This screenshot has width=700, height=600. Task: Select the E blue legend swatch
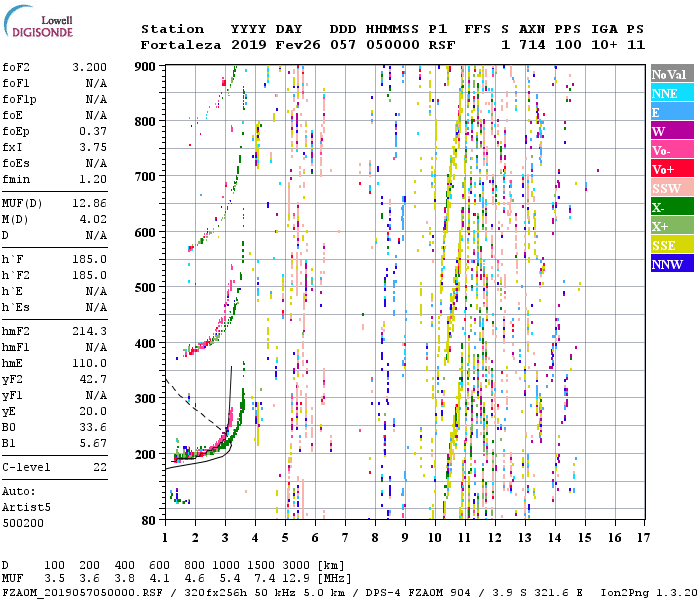click(x=672, y=112)
